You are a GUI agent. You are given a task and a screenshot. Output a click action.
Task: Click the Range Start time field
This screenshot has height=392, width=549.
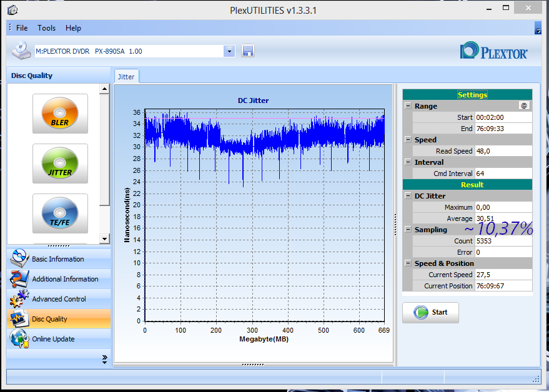coord(503,117)
